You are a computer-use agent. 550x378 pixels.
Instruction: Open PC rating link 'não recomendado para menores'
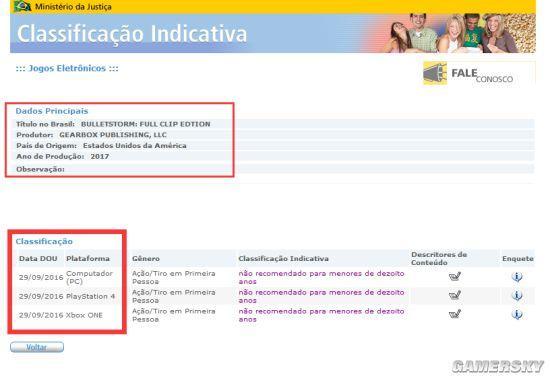(x=321, y=277)
